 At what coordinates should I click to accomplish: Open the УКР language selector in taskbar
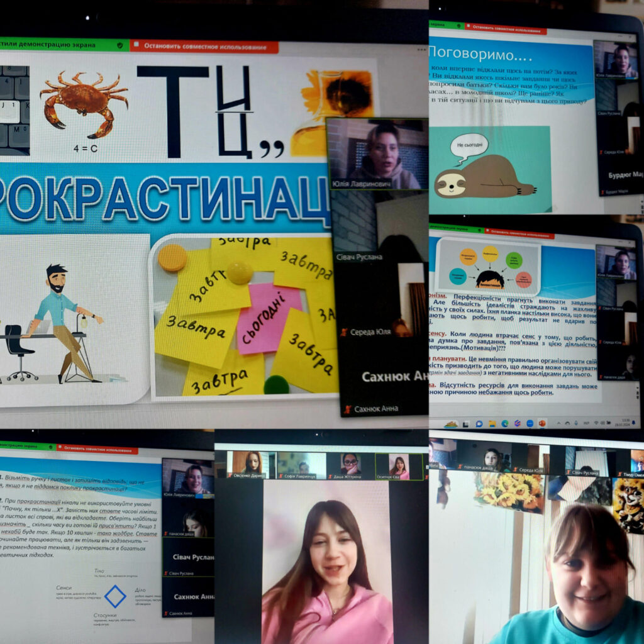click(x=586, y=423)
